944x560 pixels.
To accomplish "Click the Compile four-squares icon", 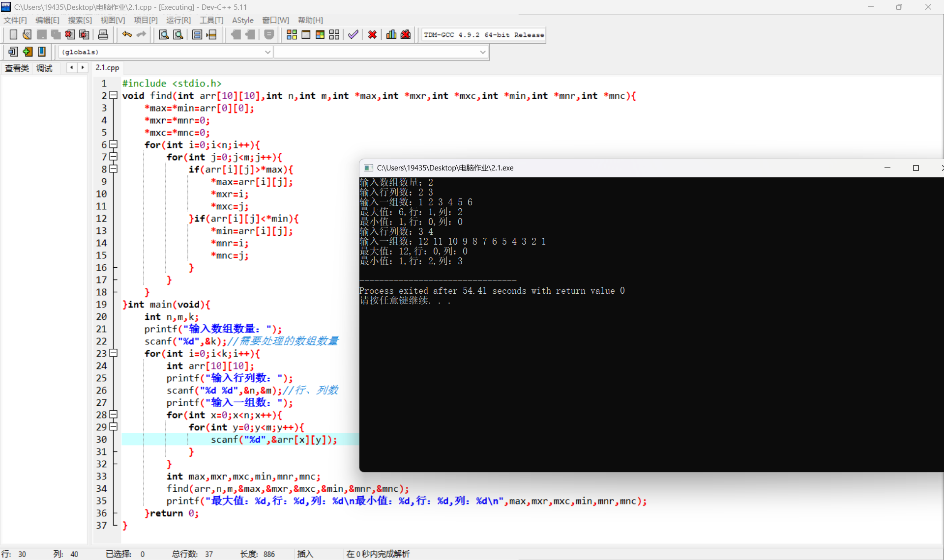I will [292, 34].
